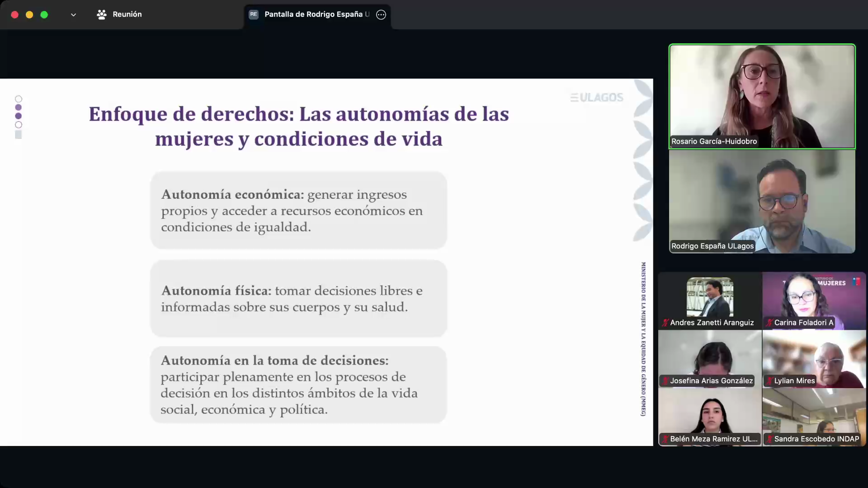
Task: Click Josefina Arias González's muted microphone icon
Action: point(665,381)
